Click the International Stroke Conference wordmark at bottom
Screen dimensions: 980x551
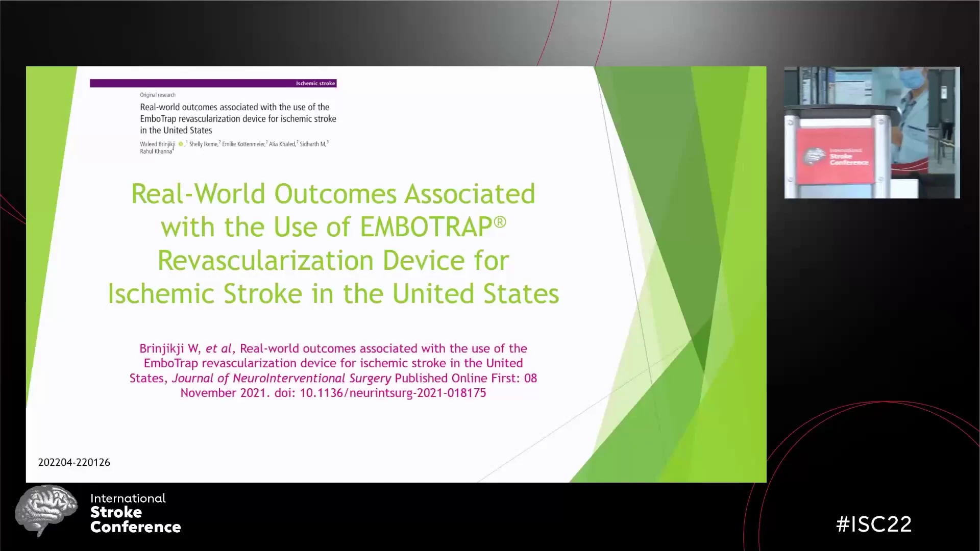pos(135,513)
